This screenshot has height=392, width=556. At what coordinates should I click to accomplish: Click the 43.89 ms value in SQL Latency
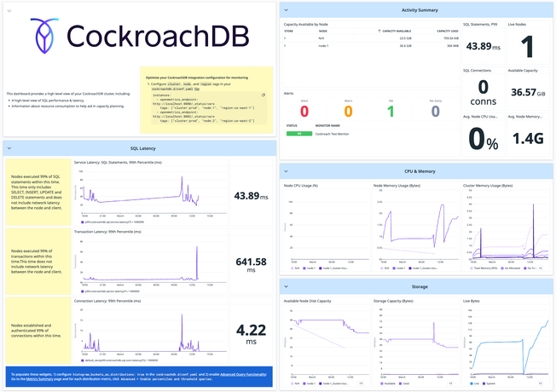251,196
